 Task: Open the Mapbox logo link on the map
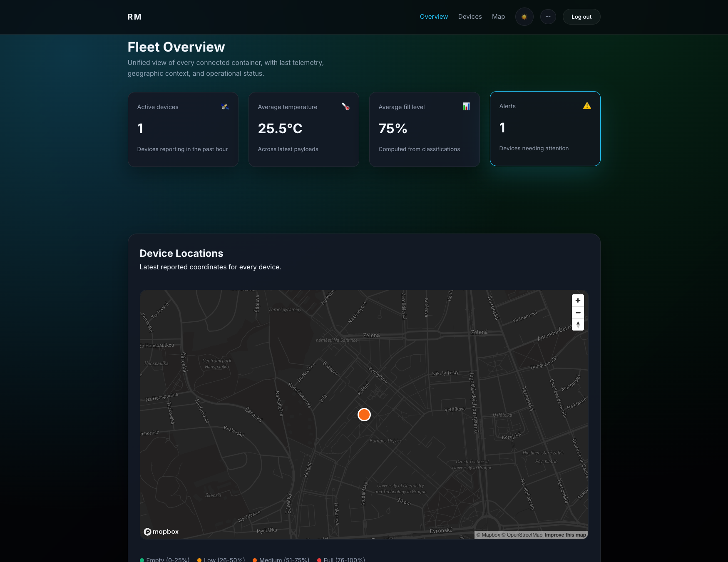point(161,532)
